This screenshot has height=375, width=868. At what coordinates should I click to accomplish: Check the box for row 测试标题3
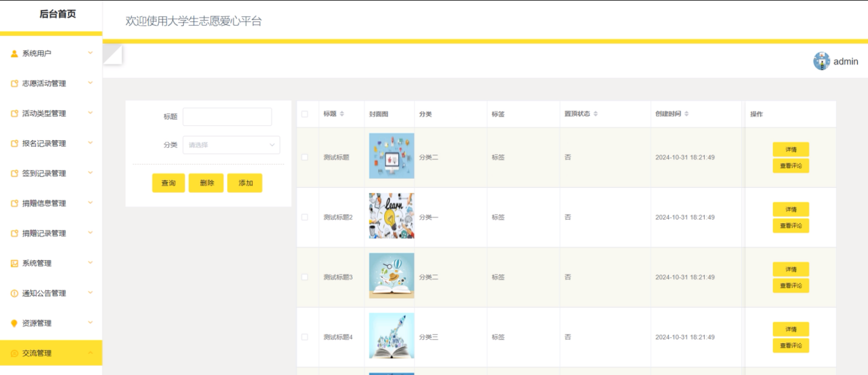click(x=305, y=277)
